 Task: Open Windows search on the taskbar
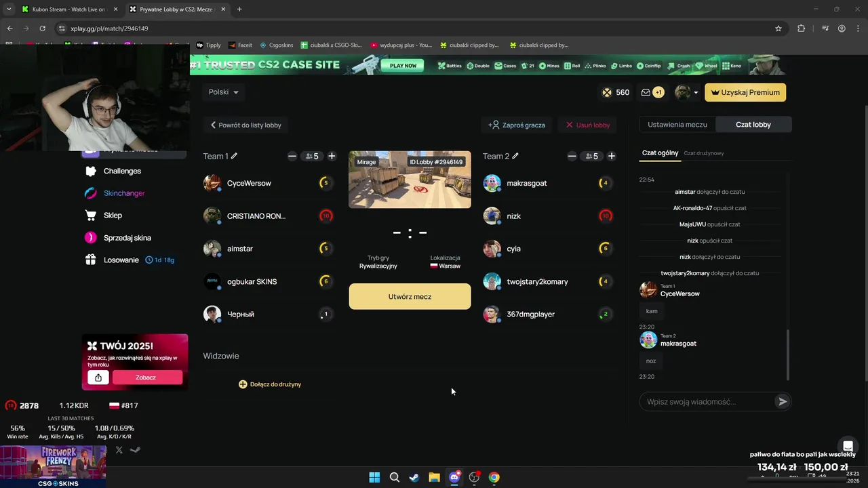(x=394, y=477)
